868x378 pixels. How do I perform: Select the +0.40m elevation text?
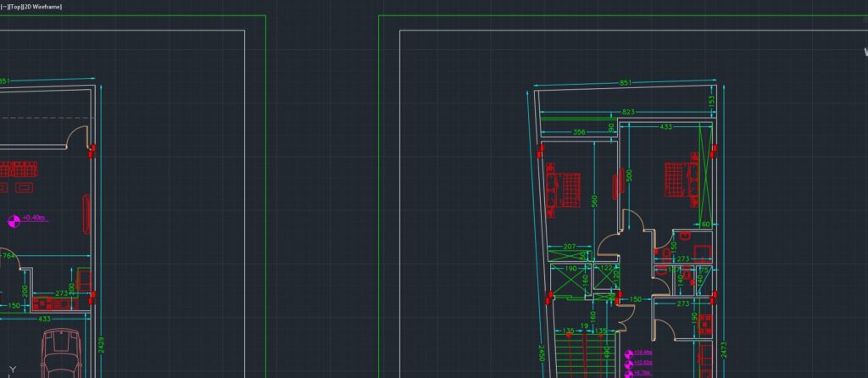34,218
